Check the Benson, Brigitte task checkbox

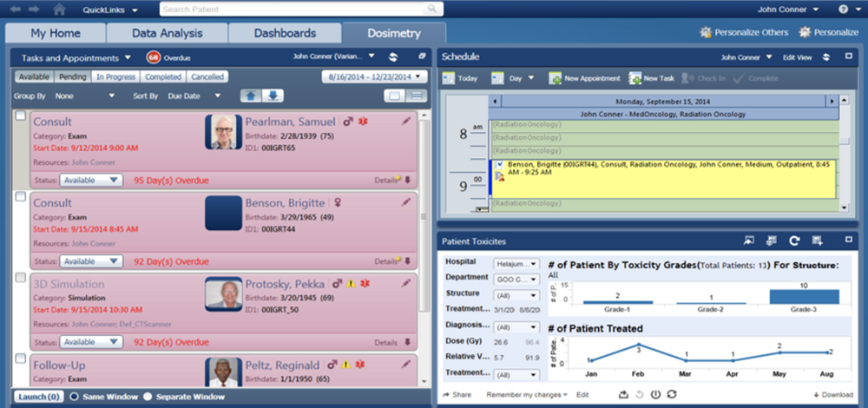[x=20, y=196]
